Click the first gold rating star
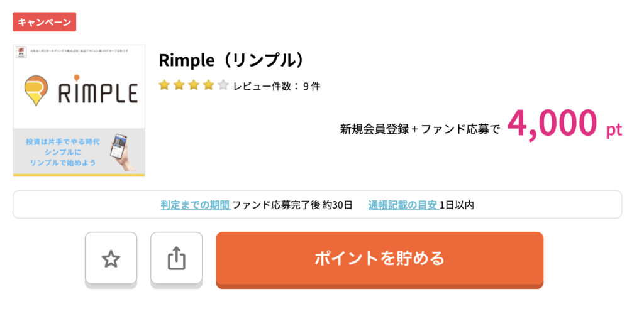The image size is (644, 309). (x=164, y=85)
